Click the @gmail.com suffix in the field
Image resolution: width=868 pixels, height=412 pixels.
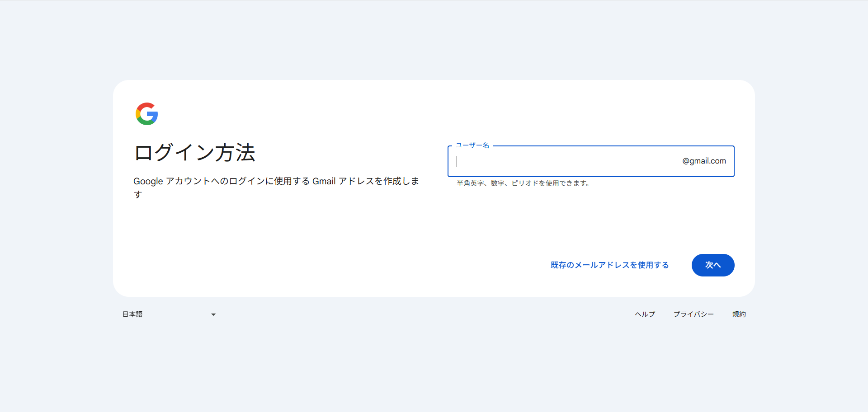coord(703,161)
